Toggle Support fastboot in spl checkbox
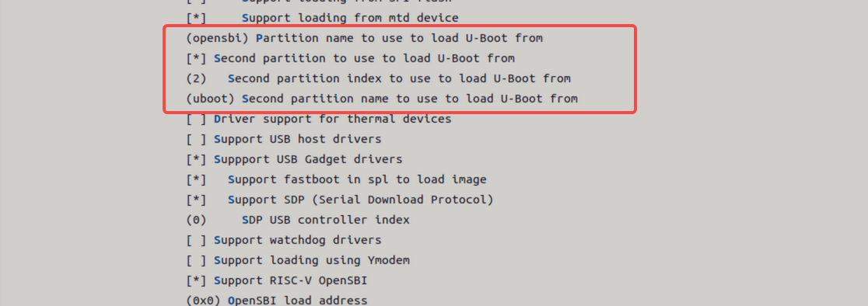 pyautogui.click(x=336, y=179)
